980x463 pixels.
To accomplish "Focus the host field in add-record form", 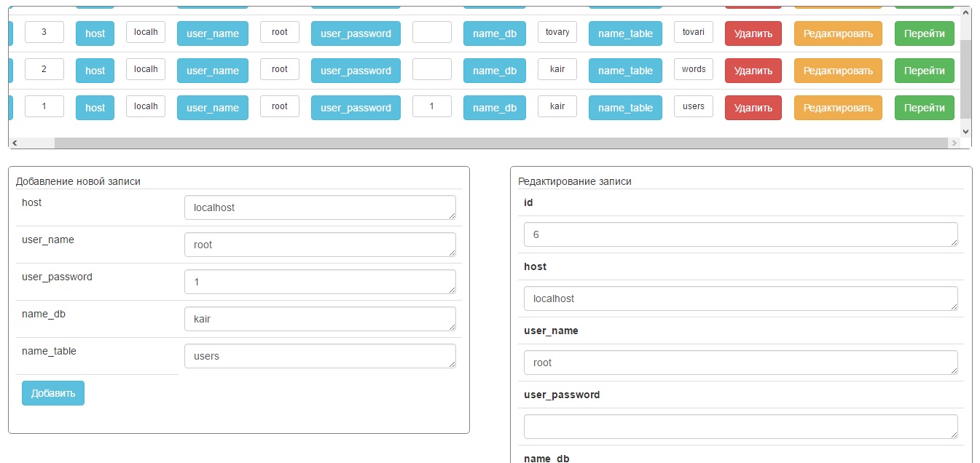I will click(x=320, y=207).
